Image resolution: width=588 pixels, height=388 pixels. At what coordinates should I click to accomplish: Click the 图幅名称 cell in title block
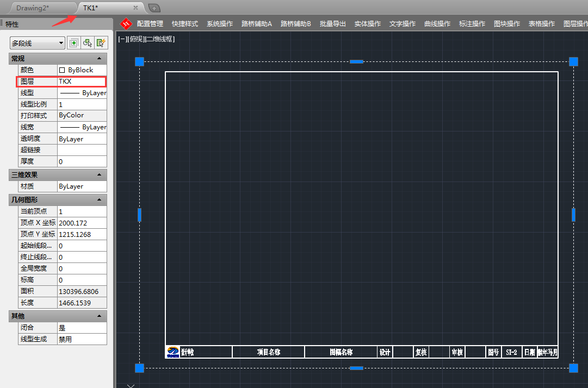click(x=341, y=352)
